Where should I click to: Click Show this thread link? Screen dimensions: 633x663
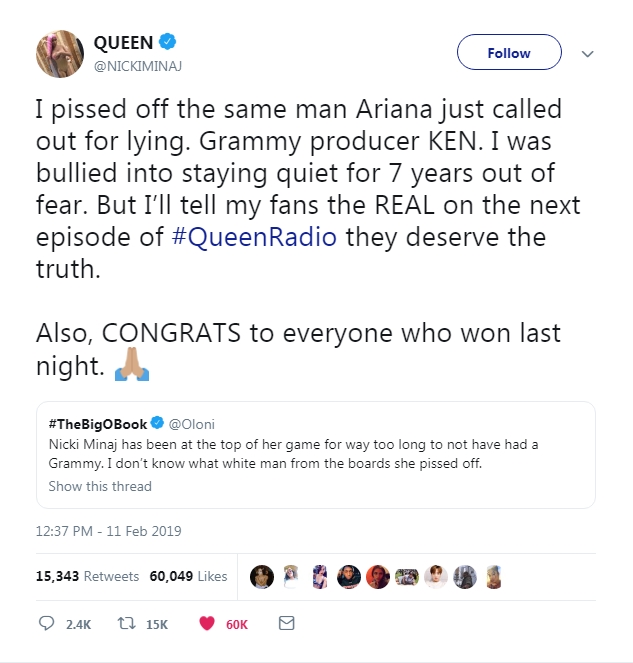click(x=100, y=486)
